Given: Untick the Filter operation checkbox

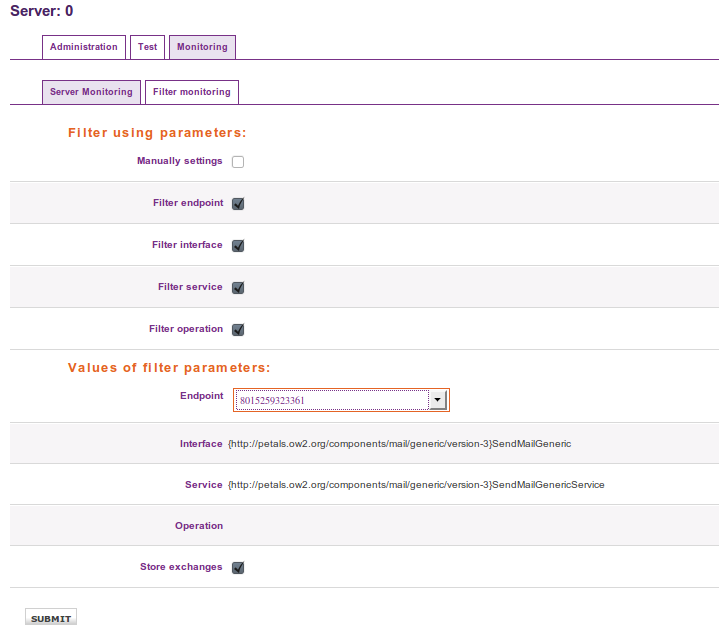Looking at the screenshot, I should tap(238, 330).
